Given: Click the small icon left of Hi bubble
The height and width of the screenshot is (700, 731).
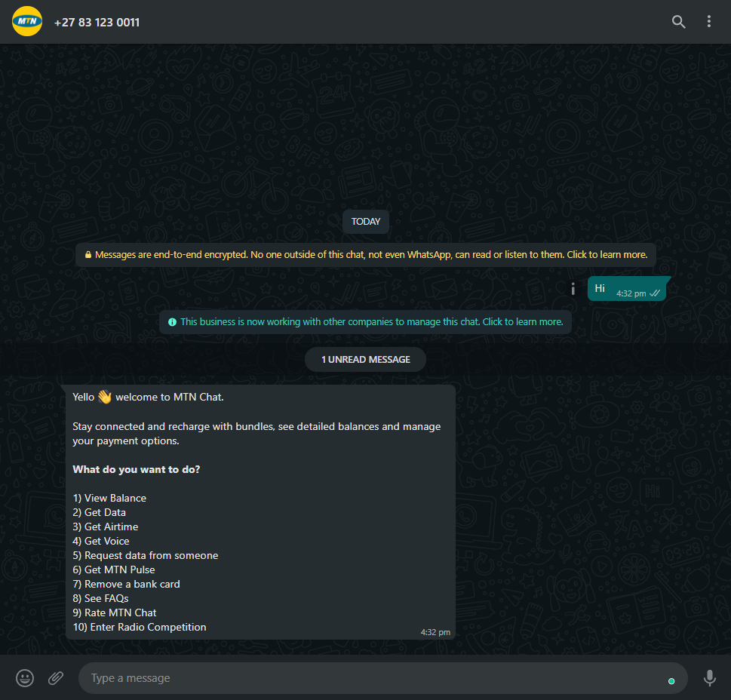Looking at the screenshot, I should click(573, 289).
